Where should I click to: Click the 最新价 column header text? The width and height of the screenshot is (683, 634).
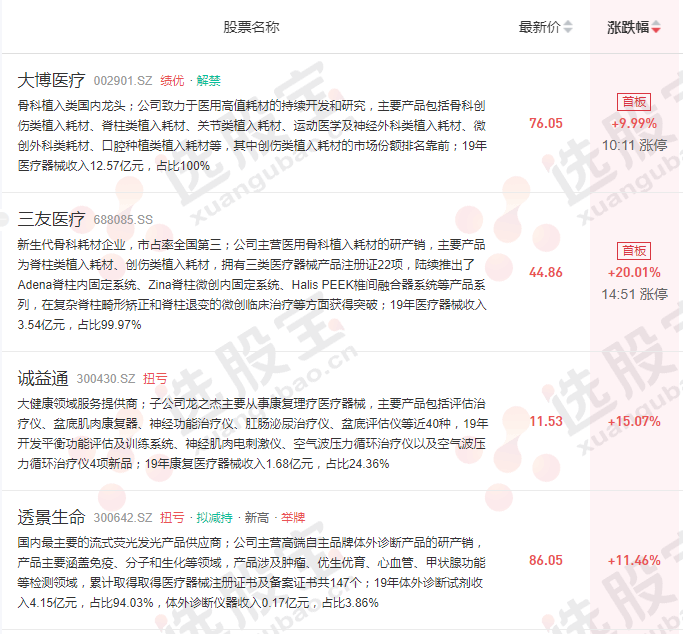[539, 27]
